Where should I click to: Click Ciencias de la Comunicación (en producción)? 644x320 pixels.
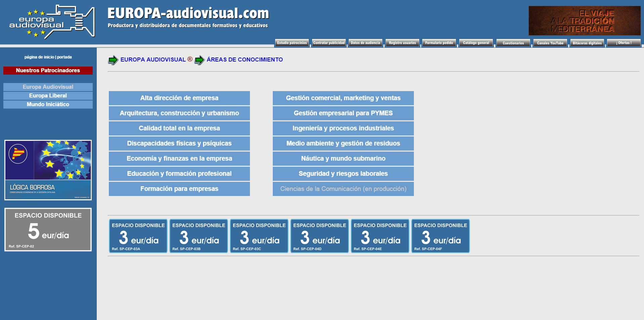tap(343, 189)
